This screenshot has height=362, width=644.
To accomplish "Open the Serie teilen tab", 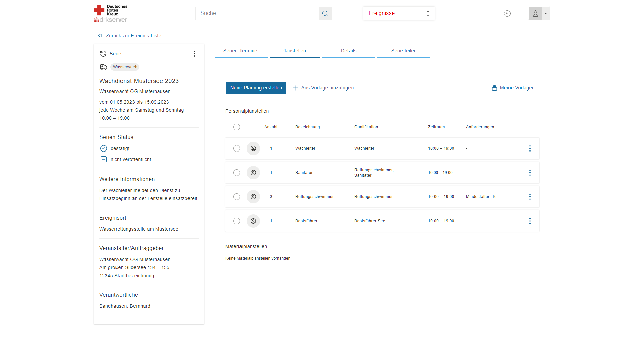I will coord(404,51).
